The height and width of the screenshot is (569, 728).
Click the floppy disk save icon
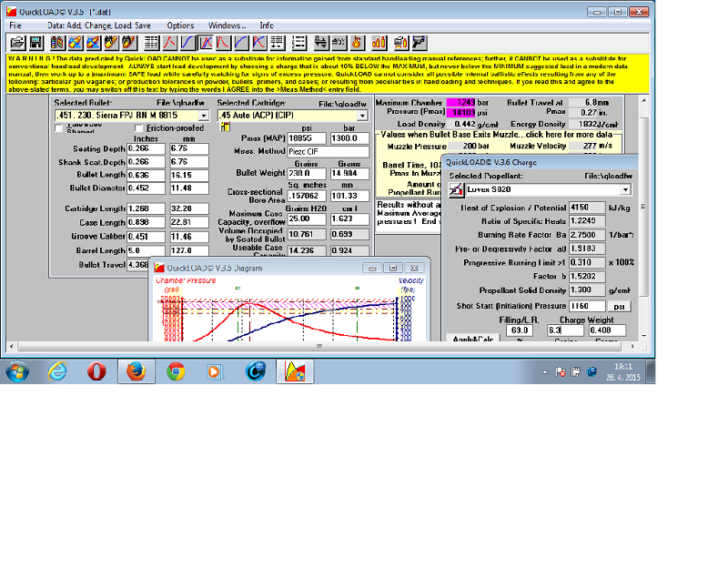pos(35,42)
